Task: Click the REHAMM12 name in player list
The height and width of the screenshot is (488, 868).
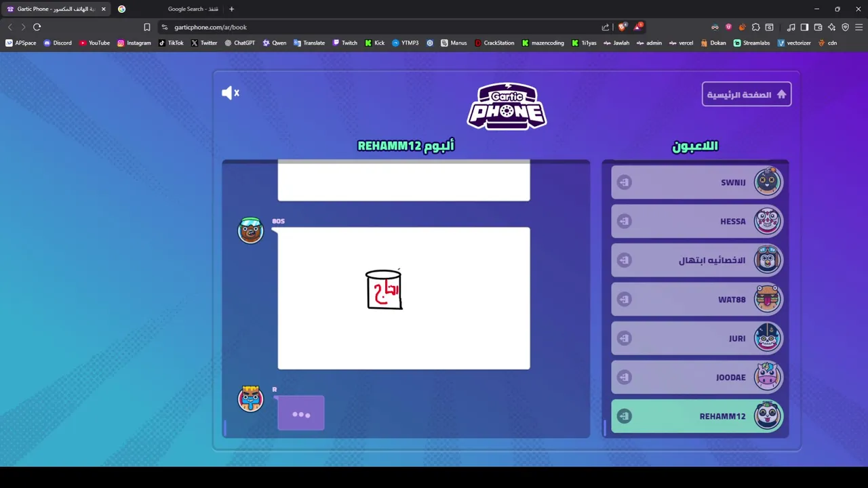Action: [722, 416]
